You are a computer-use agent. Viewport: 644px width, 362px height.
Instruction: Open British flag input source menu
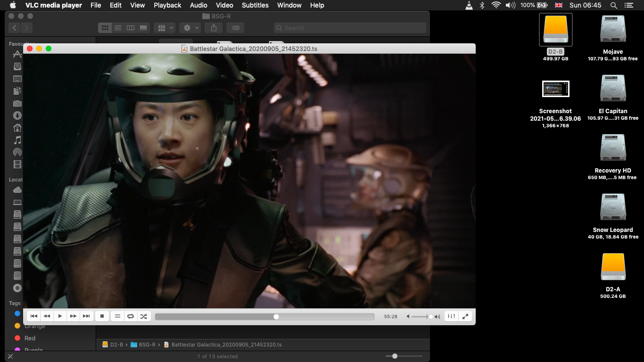[559, 5]
